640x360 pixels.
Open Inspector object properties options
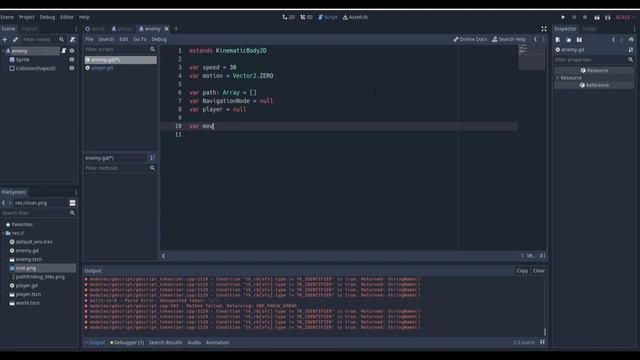631,50
